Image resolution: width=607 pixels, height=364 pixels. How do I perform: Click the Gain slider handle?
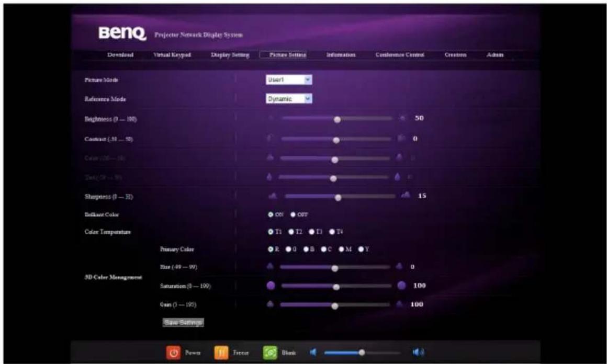pos(335,306)
